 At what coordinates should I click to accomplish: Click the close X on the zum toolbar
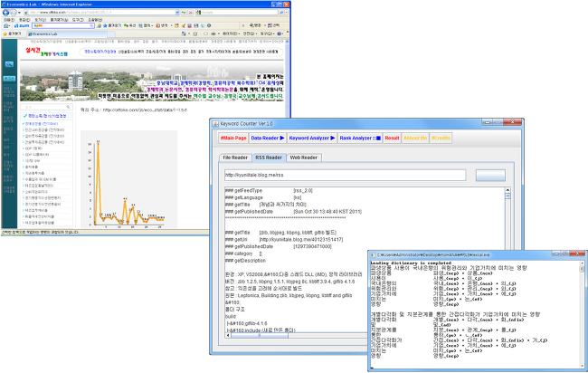(x=243, y=26)
